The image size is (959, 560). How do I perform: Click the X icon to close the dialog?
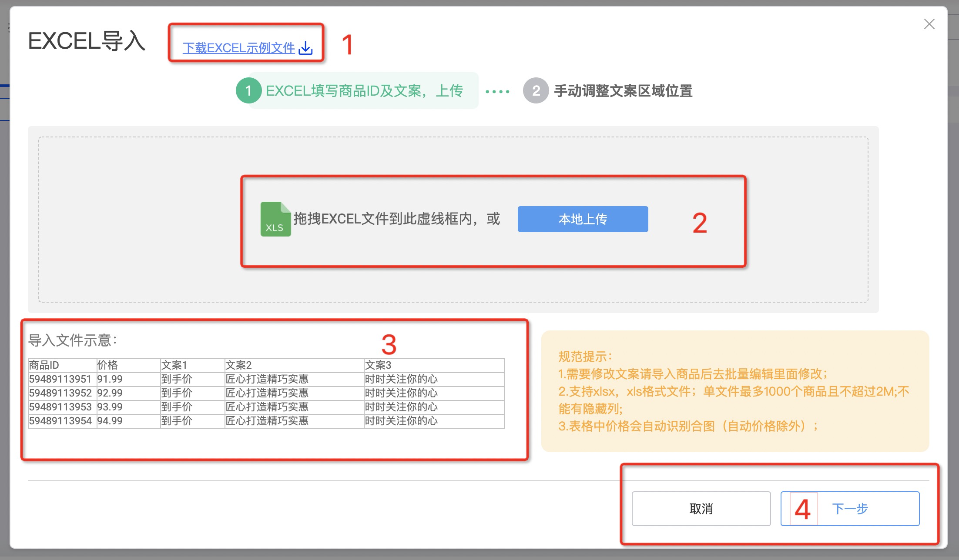pos(929,24)
